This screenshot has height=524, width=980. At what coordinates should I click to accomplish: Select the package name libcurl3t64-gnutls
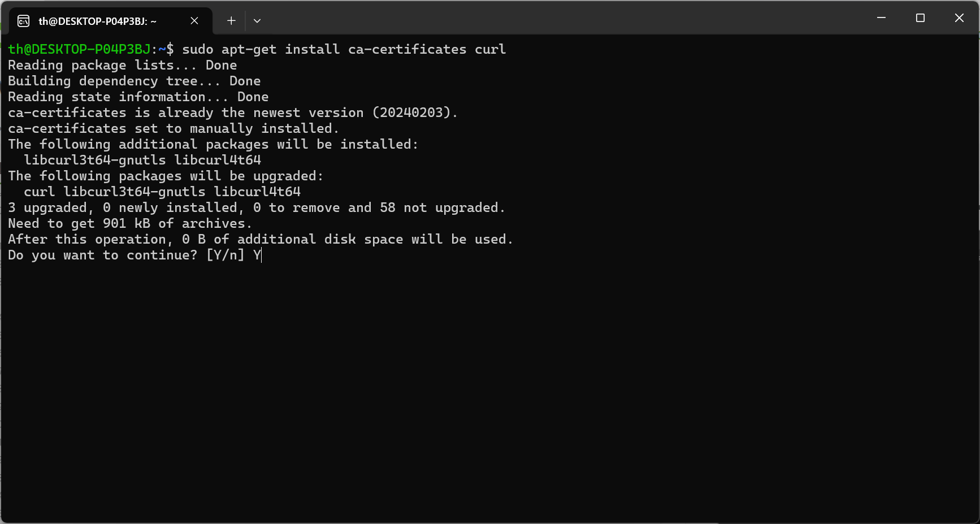click(x=94, y=160)
